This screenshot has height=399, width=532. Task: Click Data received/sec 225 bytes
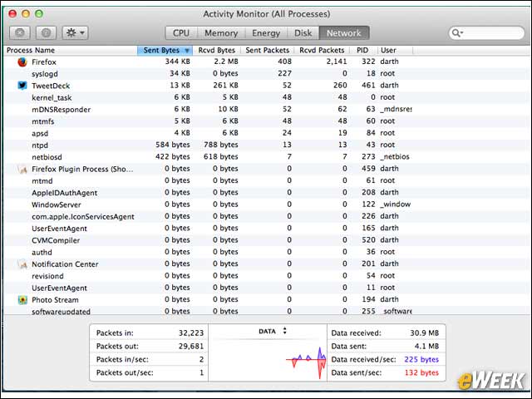(421, 359)
